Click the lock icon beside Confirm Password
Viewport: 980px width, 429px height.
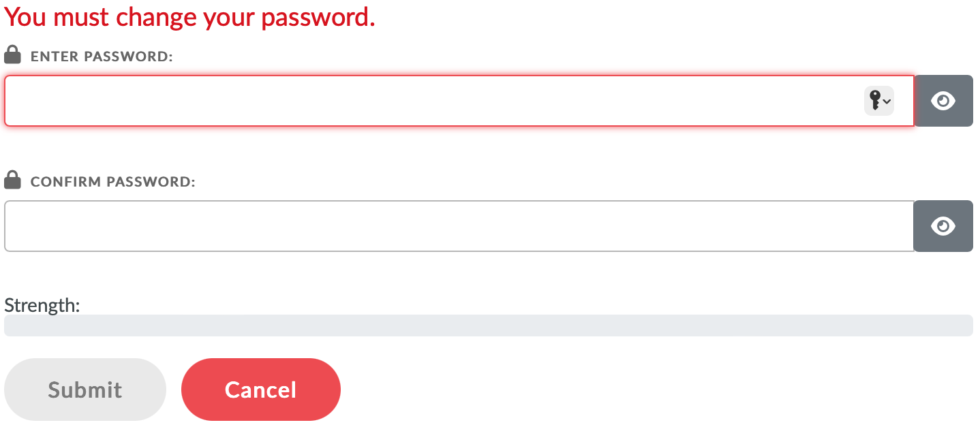12,180
